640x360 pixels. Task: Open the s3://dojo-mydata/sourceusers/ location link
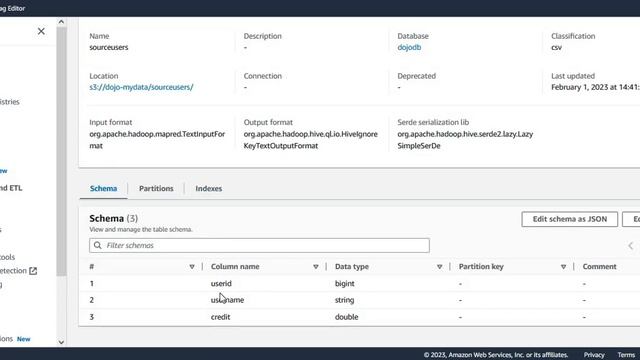(x=141, y=87)
